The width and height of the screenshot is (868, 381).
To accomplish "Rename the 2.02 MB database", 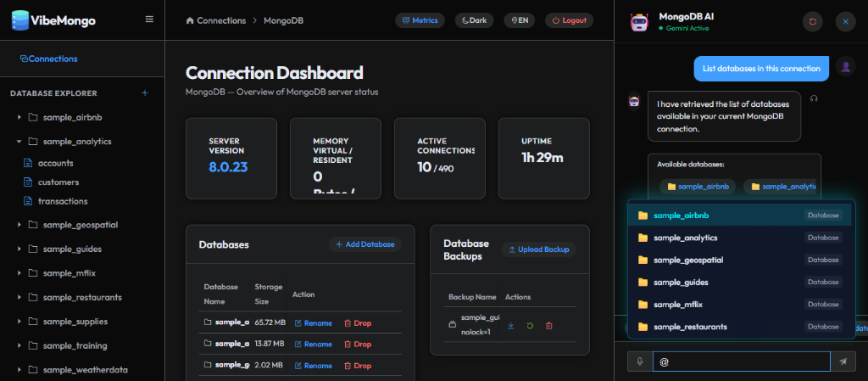I will tap(314, 366).
